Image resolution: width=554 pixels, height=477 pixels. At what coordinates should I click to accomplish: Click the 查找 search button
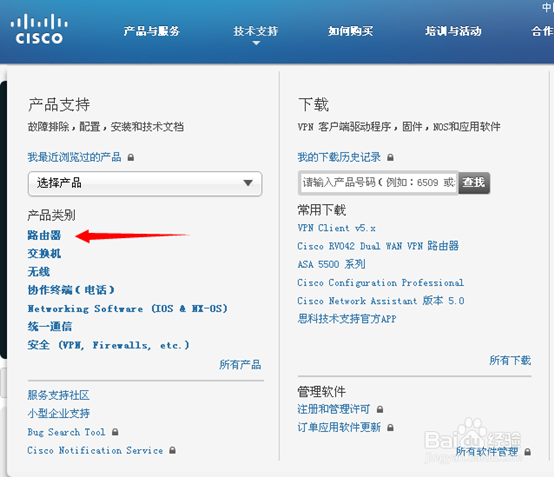point(474,183)
